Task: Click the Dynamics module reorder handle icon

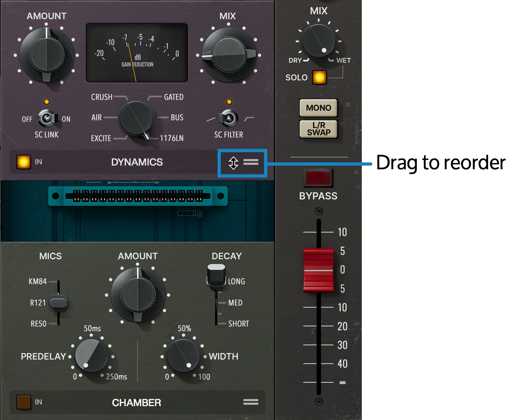Action: (251, 162)
